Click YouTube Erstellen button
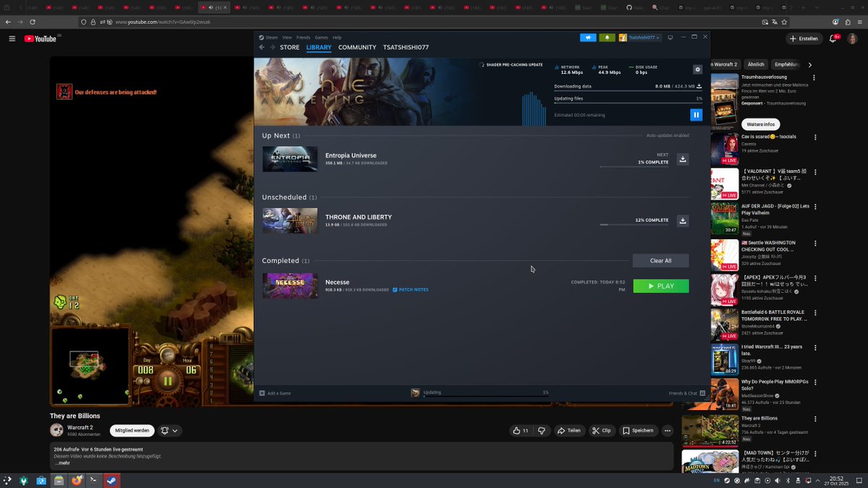Screen dimensions: 868x488 [804, 38]
